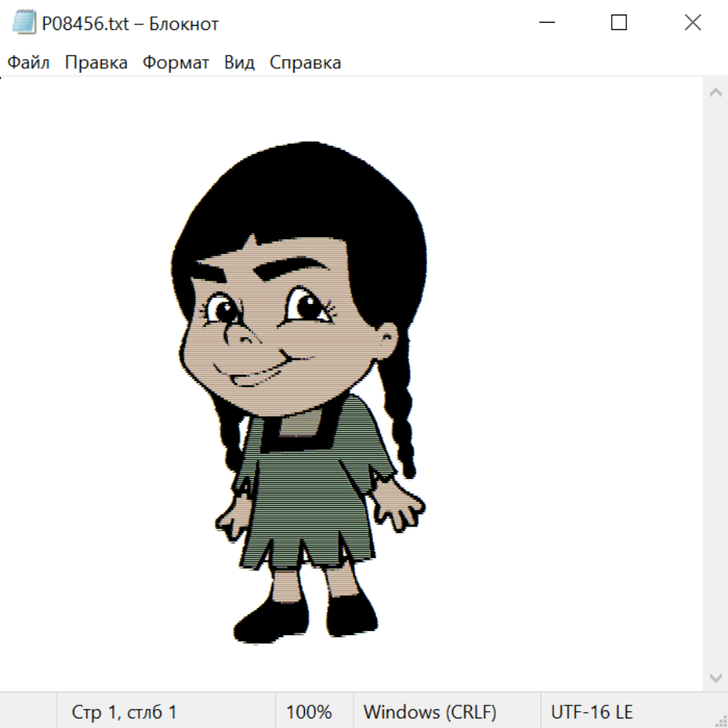Click the UTF-16 LE encoding indicator
728x728 pixels.
point(591,712)
